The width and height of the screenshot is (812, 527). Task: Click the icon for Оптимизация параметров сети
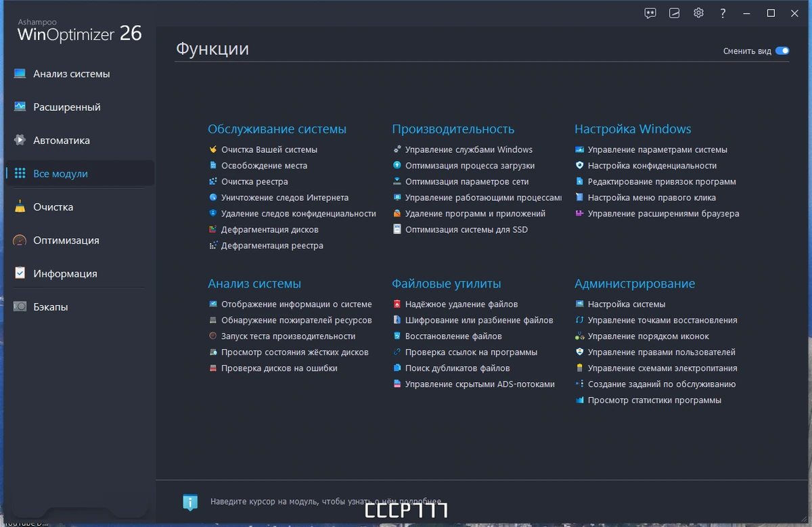[397, 181]
